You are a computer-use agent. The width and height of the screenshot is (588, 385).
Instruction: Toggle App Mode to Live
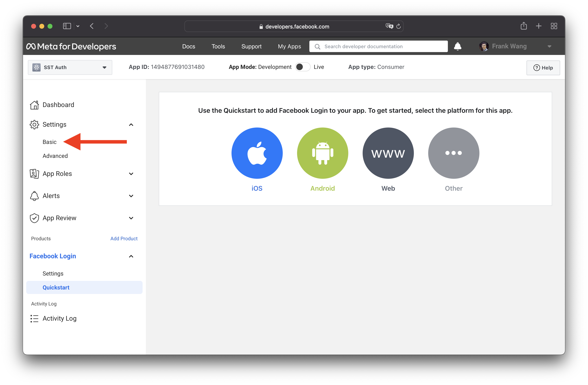click(x=303, y=67)
